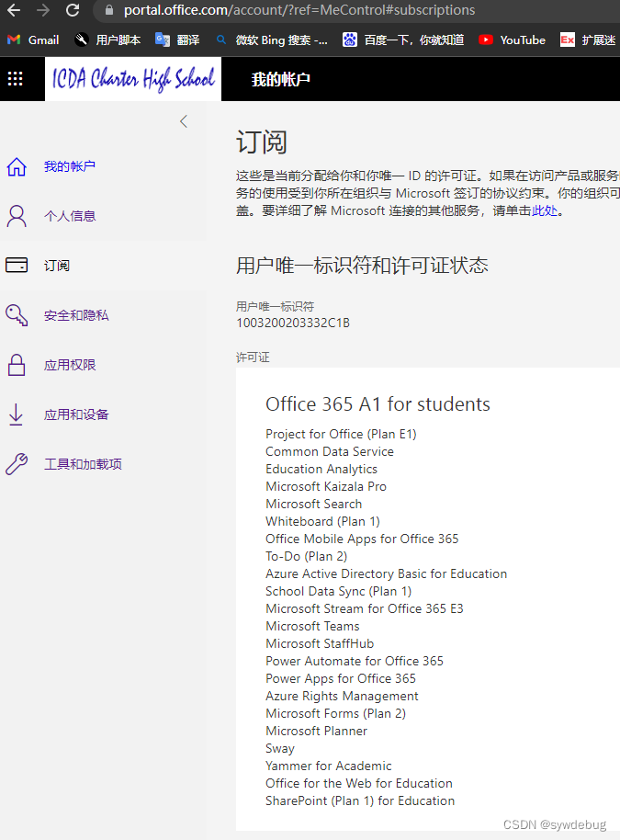The image size is (620, 840).
Task: Click Azure Active Directory Basic for Education
Action: click(x=386, y=573)
